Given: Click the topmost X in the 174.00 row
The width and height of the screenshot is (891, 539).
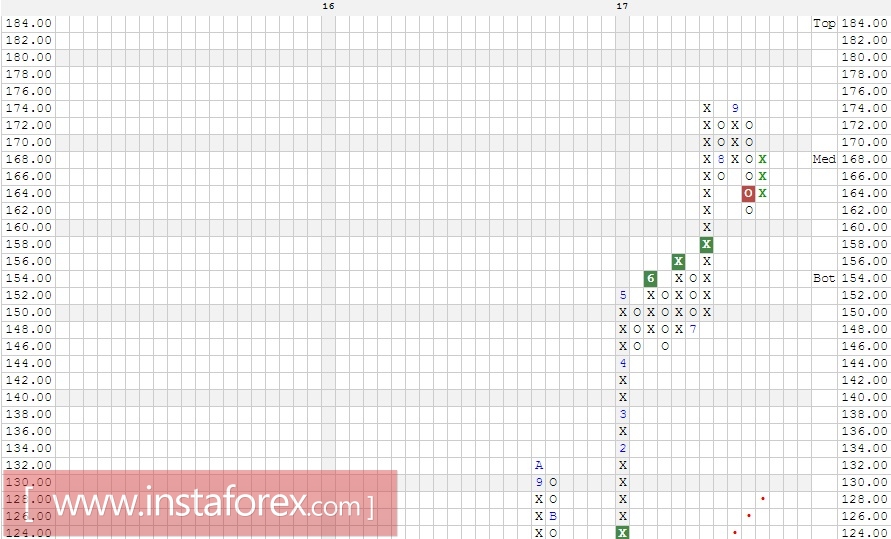Looking at the screenshot, I should tap(706, 108).
